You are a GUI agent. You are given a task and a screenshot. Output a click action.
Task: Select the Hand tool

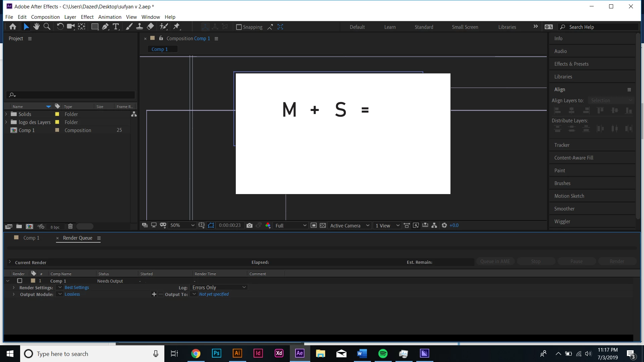[x=37, y=27]
